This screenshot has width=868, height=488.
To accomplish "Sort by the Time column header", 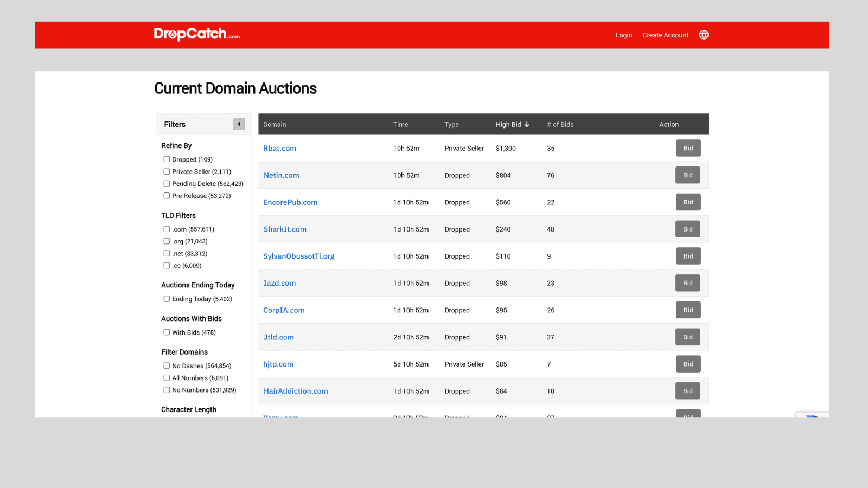I will click(x=400, y=125).
